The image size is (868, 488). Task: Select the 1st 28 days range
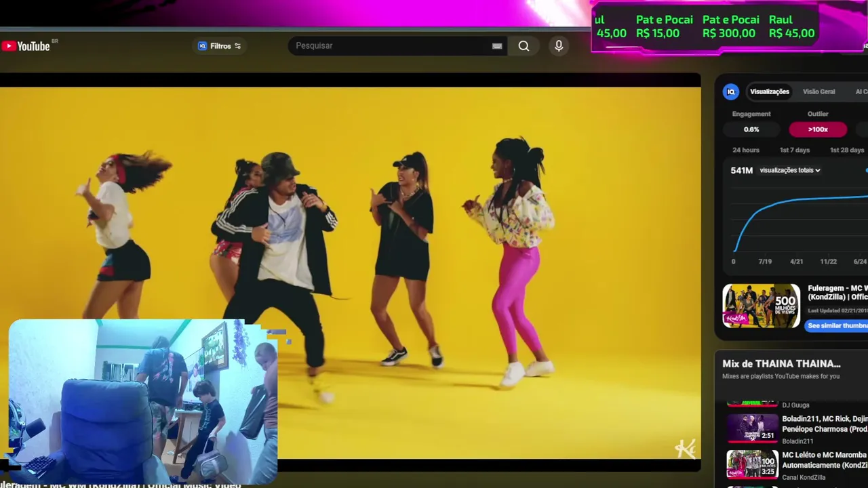[847, 150]
